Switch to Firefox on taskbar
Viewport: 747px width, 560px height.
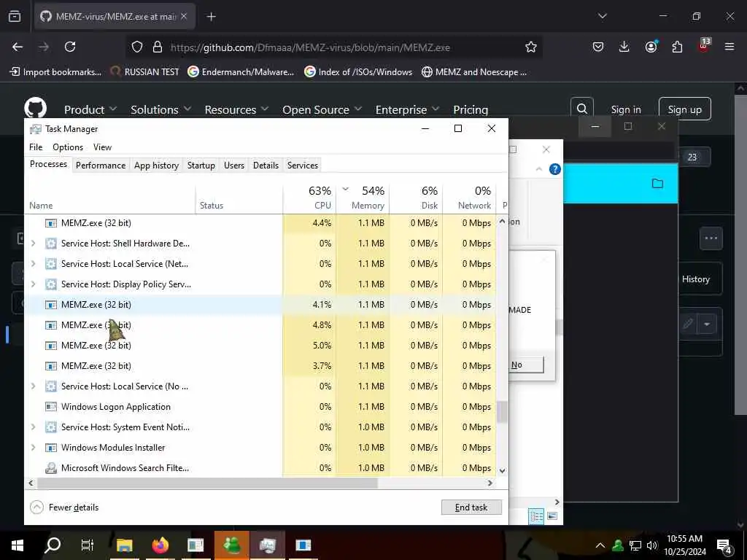160,545
